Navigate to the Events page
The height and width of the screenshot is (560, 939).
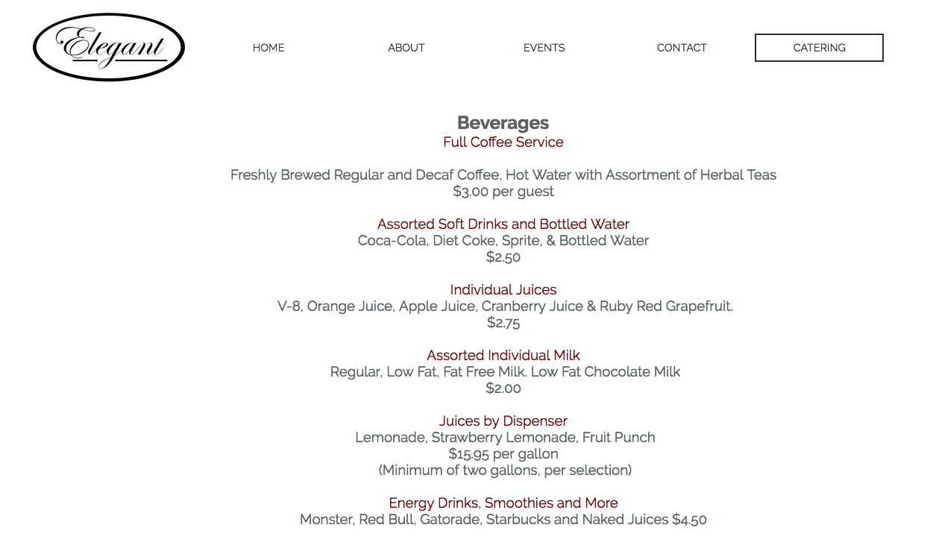point(544,48)
